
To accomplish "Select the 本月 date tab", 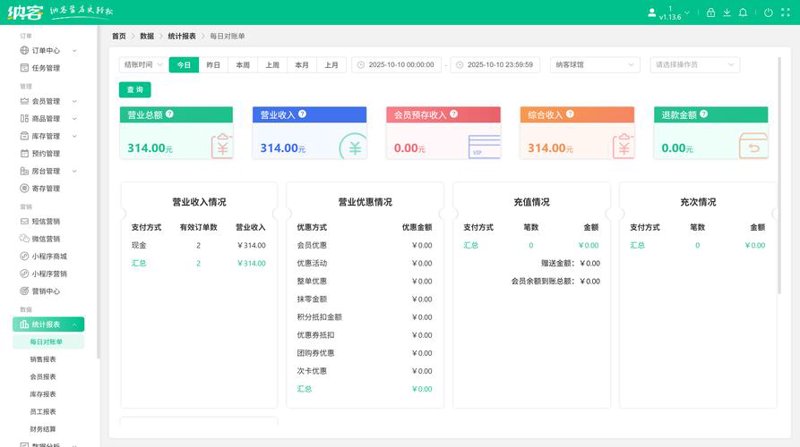I will point(302,65).
